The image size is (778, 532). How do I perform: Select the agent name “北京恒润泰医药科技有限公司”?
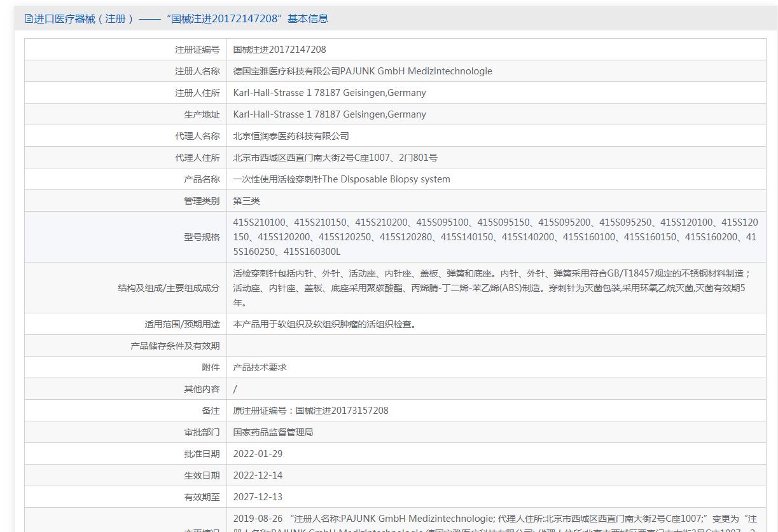point(291,136)
